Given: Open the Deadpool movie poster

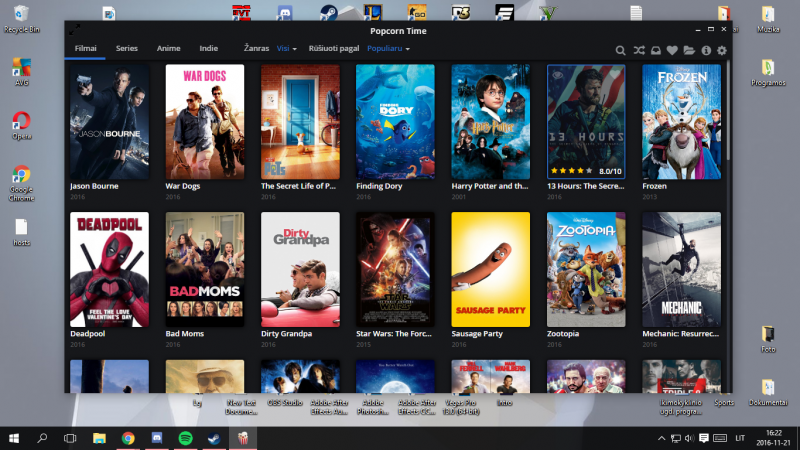Looking at the screenshot, I should point(109,269).
